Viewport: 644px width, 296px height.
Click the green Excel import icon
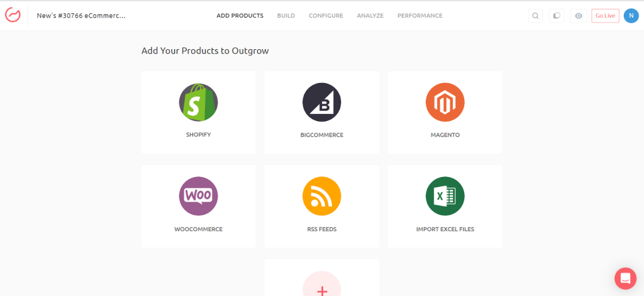445,196
